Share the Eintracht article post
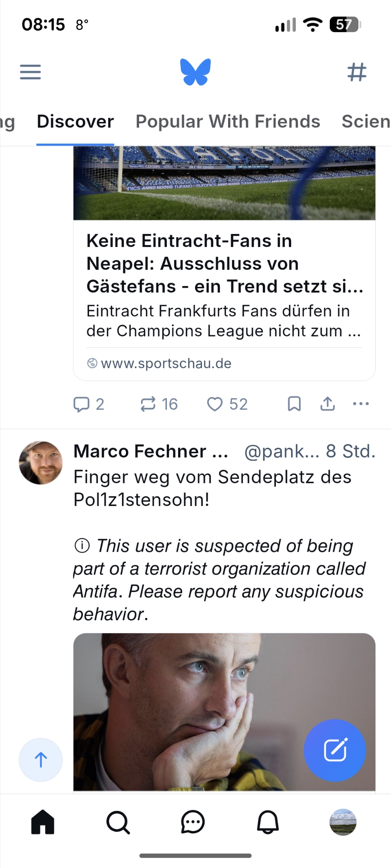The image size is (391, 868). click(x=328, y=404)
